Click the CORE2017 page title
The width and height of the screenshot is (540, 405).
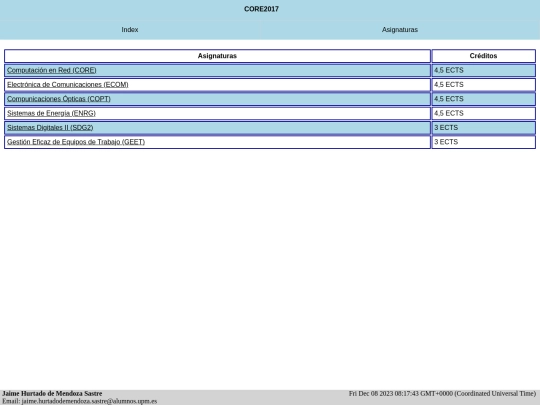click(x=261, y=9)
